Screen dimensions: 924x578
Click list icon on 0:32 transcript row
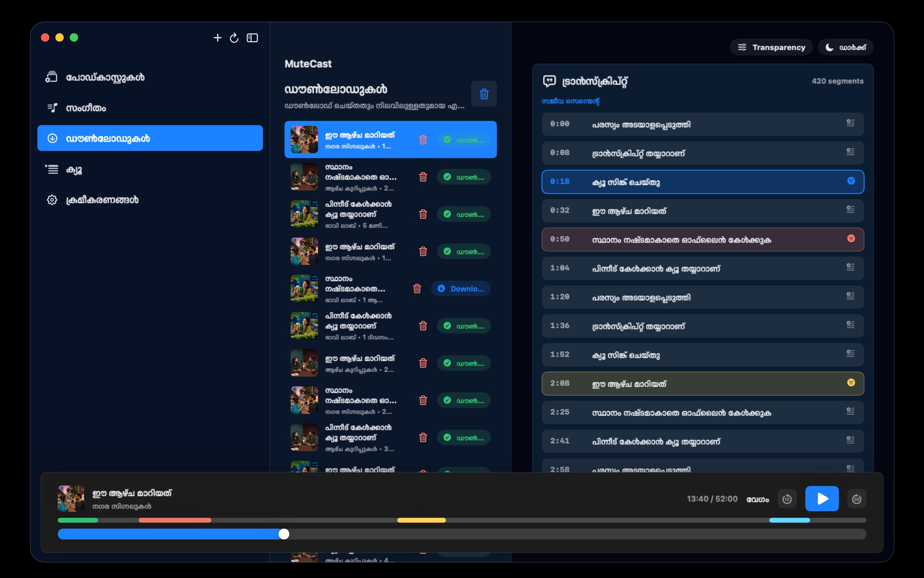850,209
